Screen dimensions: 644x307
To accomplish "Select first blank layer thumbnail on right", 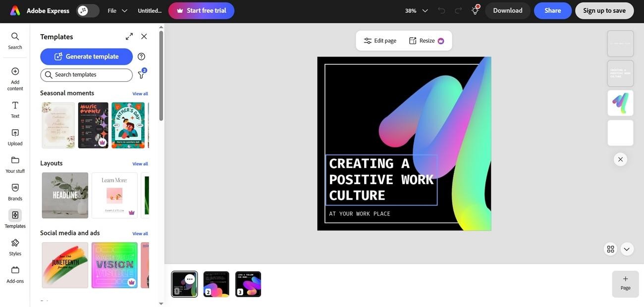I will [x=620, y=44].
